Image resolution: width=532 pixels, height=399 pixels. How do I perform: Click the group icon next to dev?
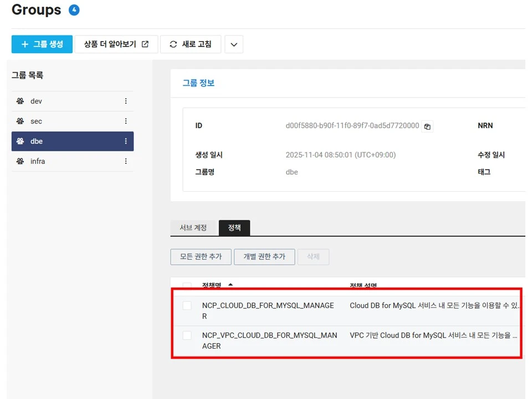(x=20, y=101)
